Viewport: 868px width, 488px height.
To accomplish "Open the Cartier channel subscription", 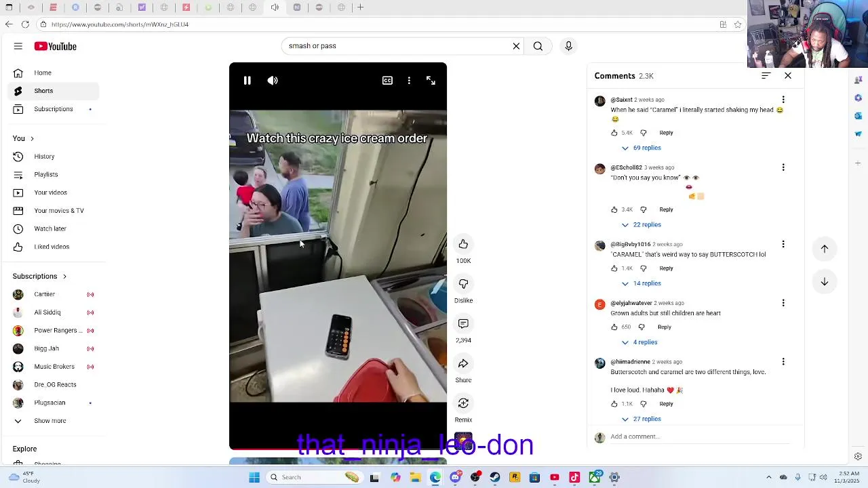I will (x=53, y=294).
